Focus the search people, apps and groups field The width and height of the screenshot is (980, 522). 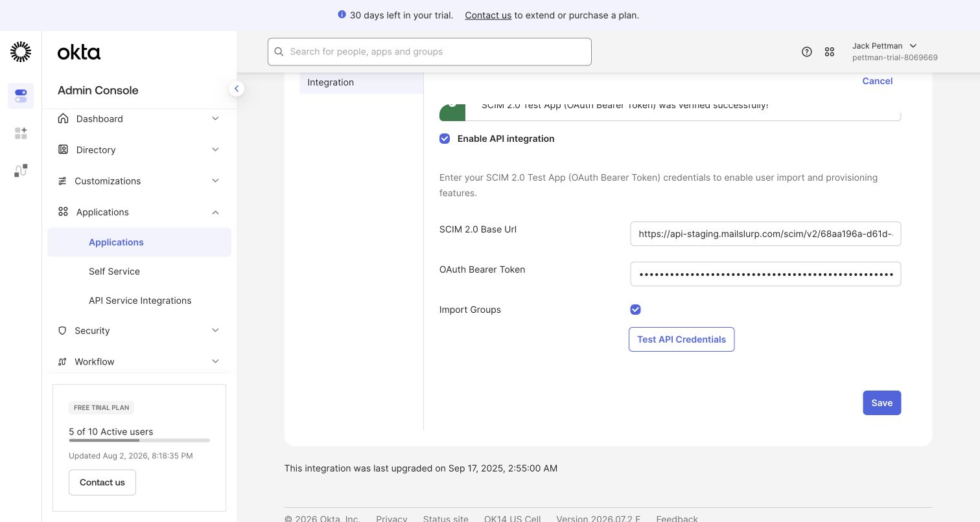(429, 52)
